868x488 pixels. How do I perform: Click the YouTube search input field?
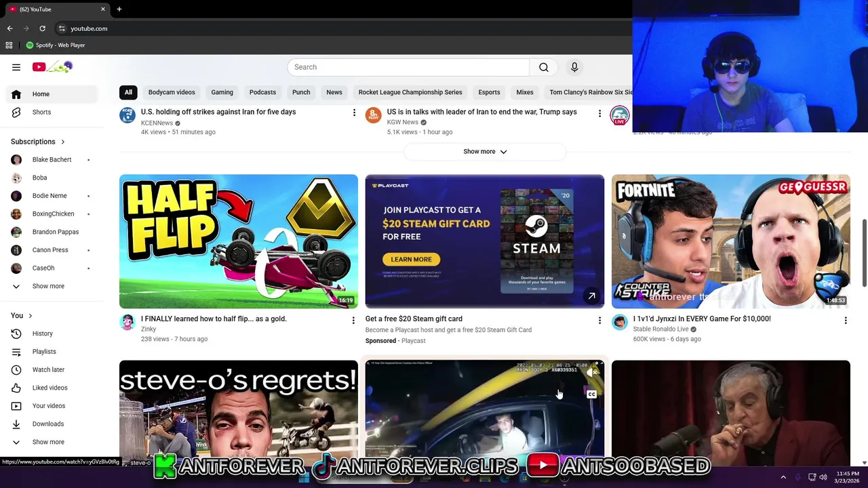pyautogui.click(x=408, y=67)
